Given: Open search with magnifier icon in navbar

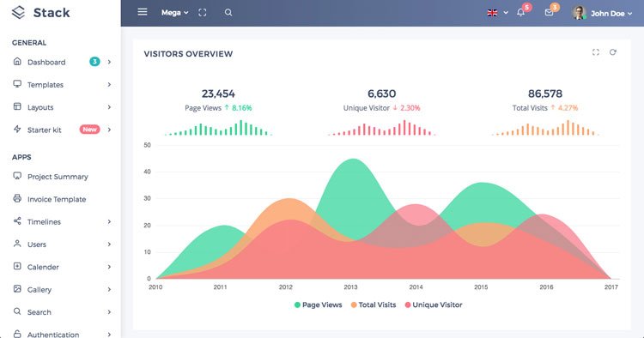Looking at the screenshot, I should 228,13.
